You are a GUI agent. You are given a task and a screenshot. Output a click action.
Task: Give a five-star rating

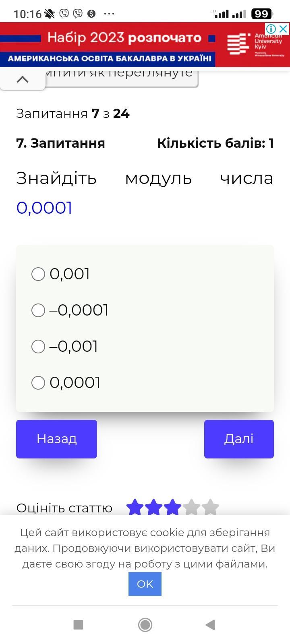211,507
